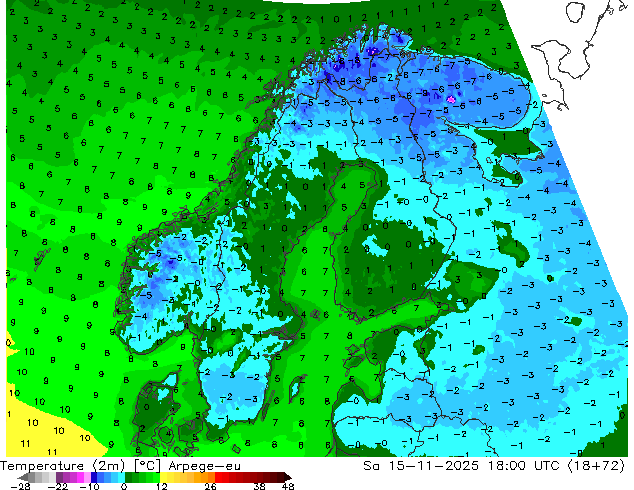Pick the bright red swatch right of the 26 mark
Screen dimensions: 634x490
click(x=218, y=477)
